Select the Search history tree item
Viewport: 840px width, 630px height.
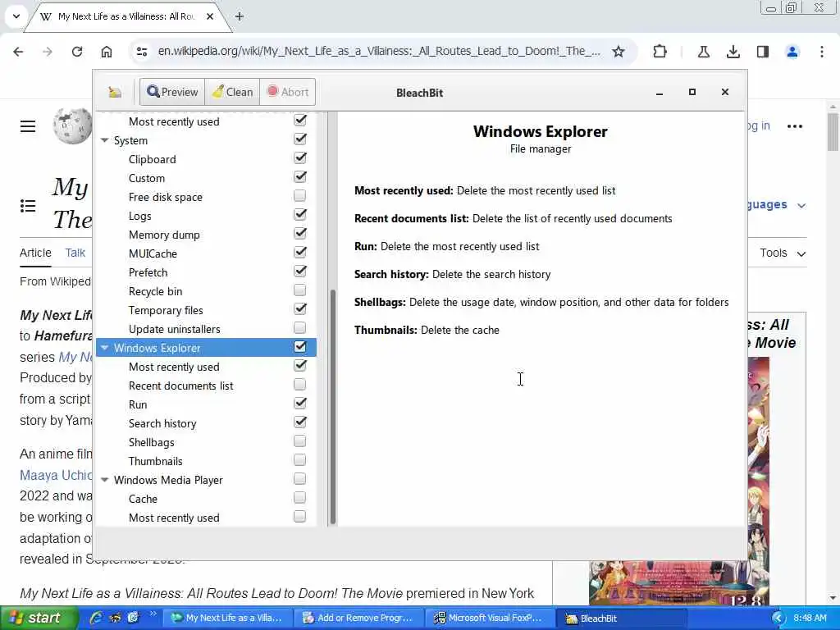point(162,423)
